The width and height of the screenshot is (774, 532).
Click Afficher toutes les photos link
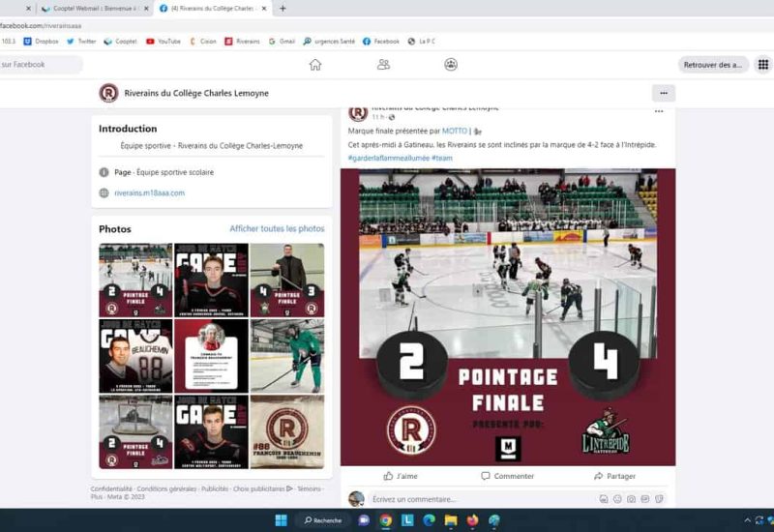277,229
